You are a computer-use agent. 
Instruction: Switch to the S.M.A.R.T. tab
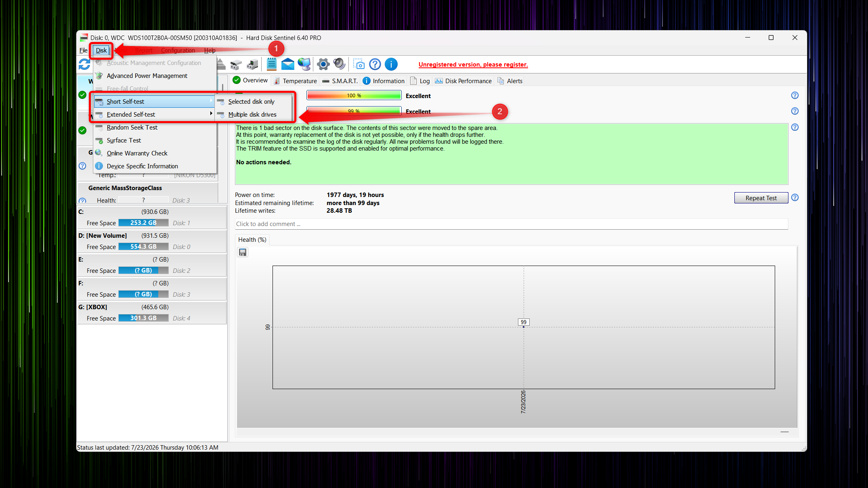[x=340, y=81]
